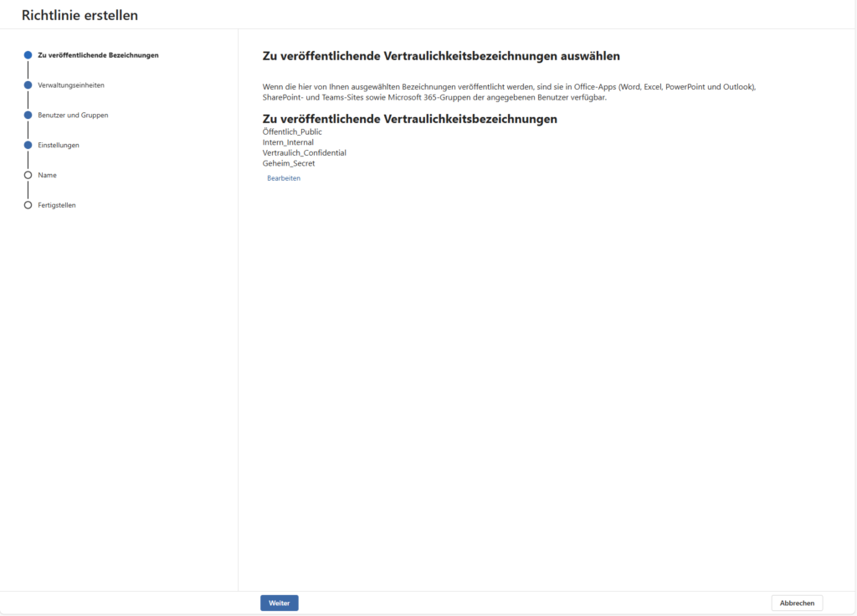857x616 pixels.
Task: Click the Abbrechen button
Action: pyautogui.click(x=796, y=603)
